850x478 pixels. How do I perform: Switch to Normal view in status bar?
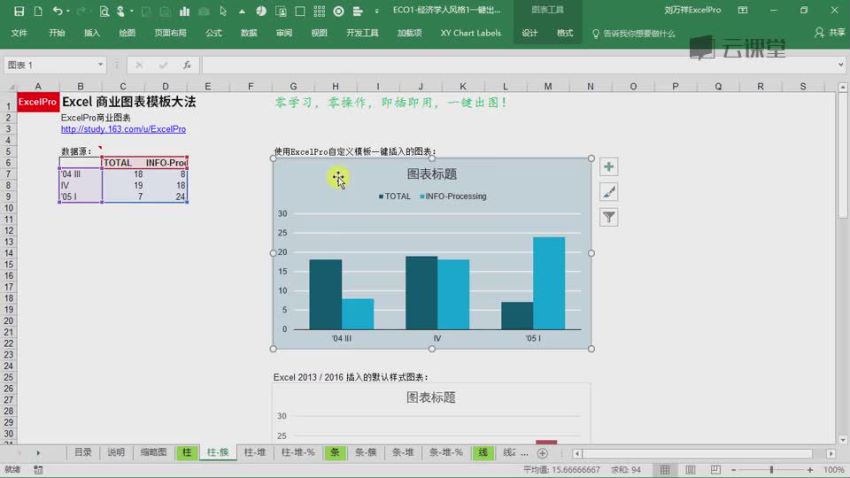(x=665, y=470)
